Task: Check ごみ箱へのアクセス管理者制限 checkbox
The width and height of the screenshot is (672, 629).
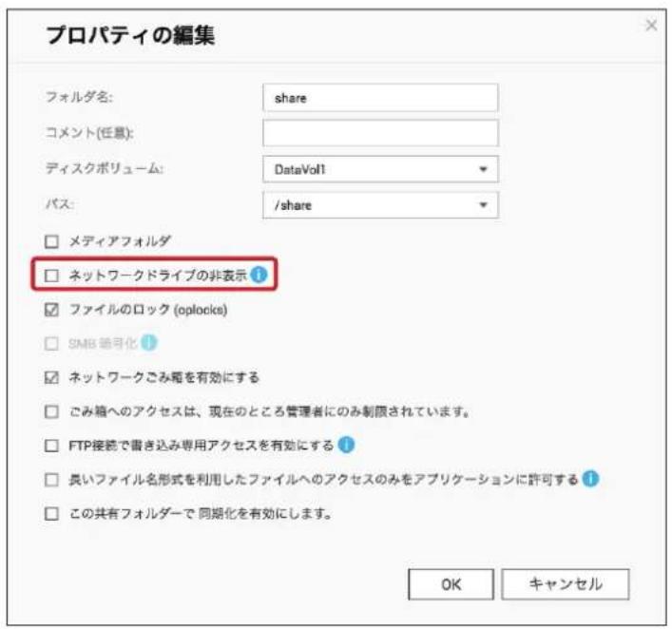Action: [x=51, y=411]
